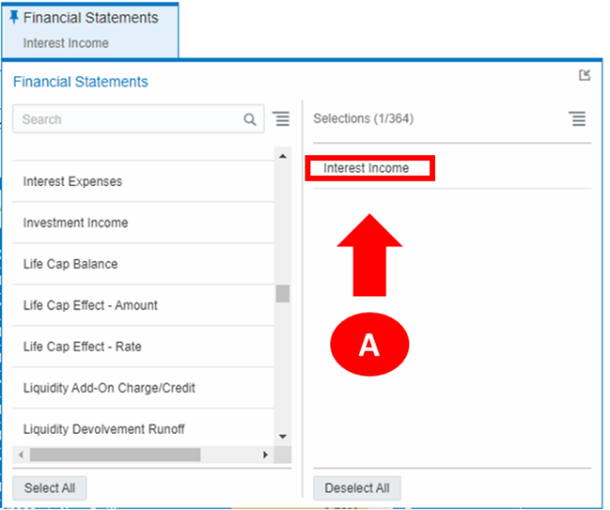The width and height of the screenshot is (610, 510).
Task: Click the vertical scrollbar thumb
Action: [x=283, y=294]
